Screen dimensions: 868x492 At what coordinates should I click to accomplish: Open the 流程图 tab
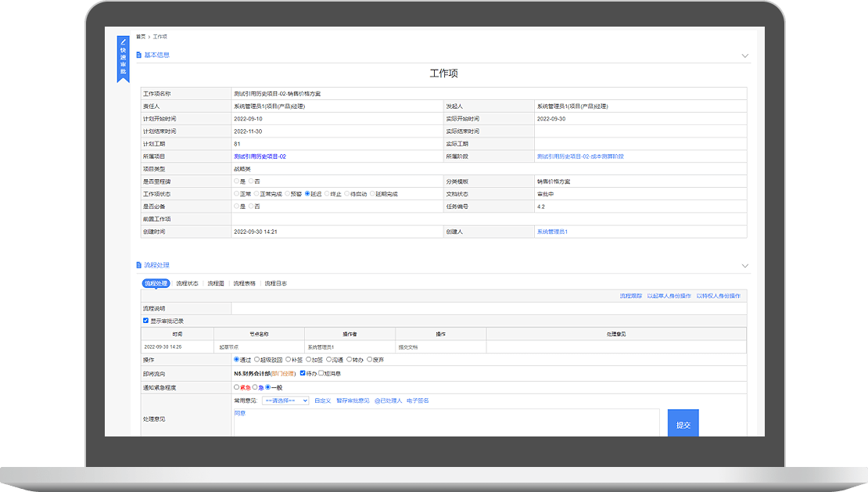(x=216, y=283)
